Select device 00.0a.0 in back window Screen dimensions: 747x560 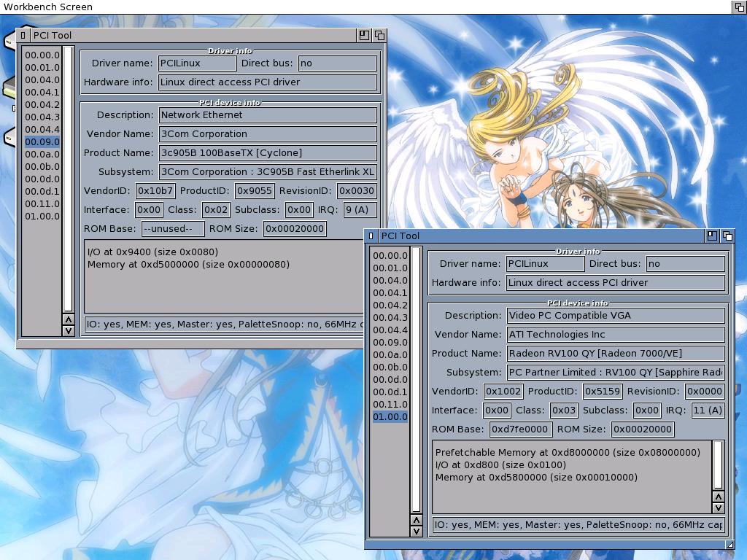point(42,155)
